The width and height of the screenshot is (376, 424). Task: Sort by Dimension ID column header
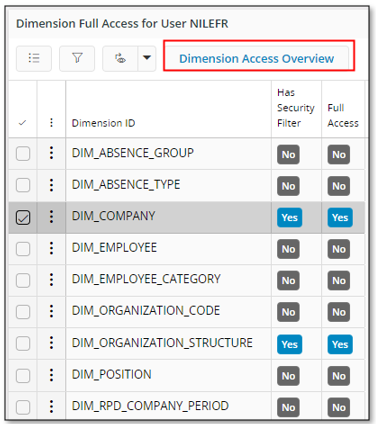103,123
